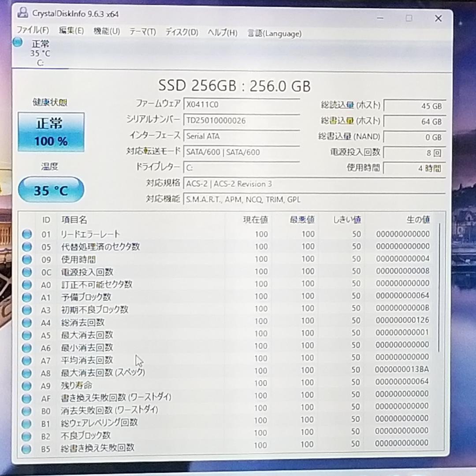Screen dimensions: 476x476
Task: Click the status orb for ID A4
Action: (x=27, y=322)
